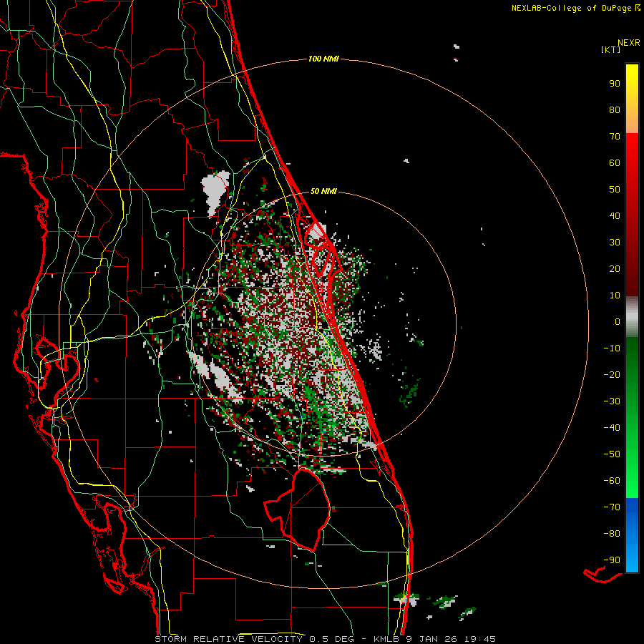Viewport: 644px width, 644px height.
Task: Click the Tampa Bay outline on the west coast
Action: click(x=57, y=364)
